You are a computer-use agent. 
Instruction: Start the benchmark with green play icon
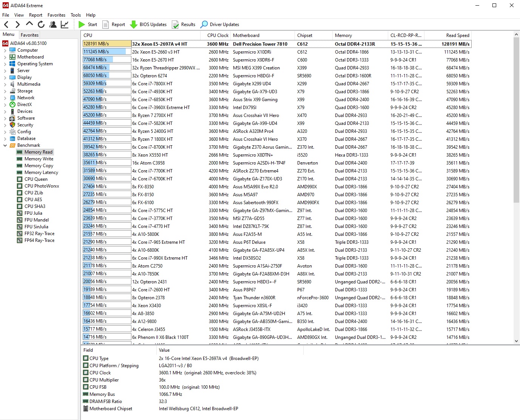coord(82,25)
